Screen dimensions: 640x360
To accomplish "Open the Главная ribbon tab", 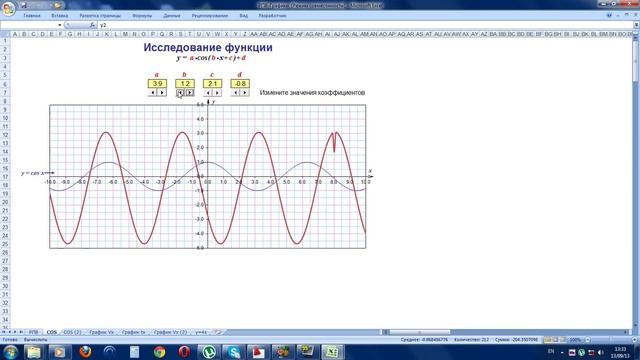I will 32,16.
